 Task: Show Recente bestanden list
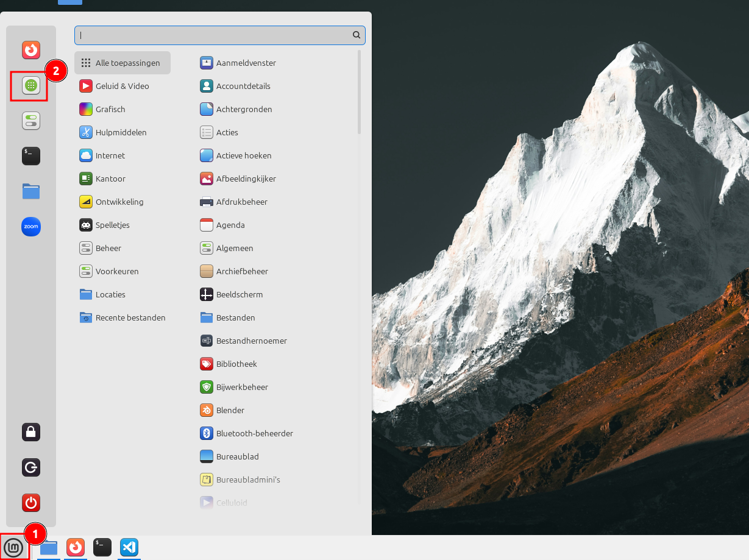pos(130,317)
